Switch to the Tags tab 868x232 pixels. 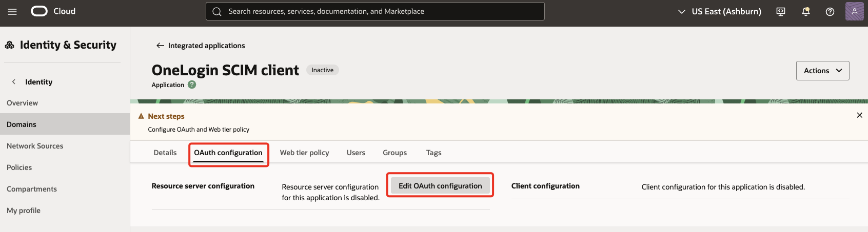pos(433,153)
